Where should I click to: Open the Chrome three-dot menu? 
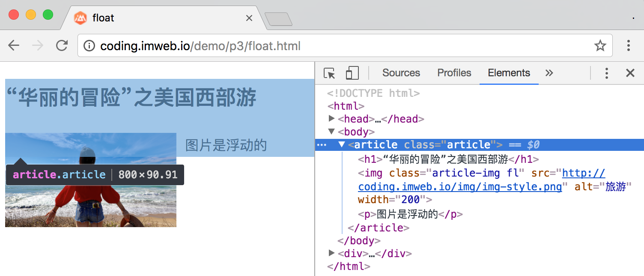click(x=629, y=45)
